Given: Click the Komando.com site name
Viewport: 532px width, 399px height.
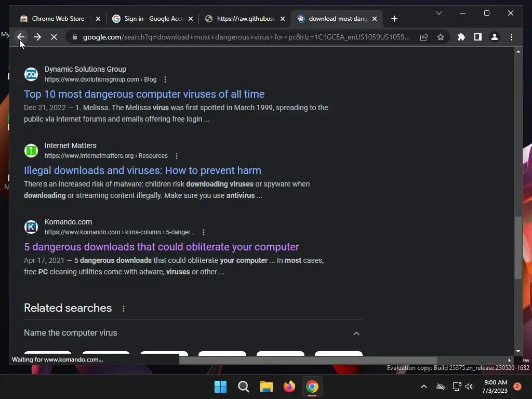Looking at the screenshot, I should pos(68,222).
